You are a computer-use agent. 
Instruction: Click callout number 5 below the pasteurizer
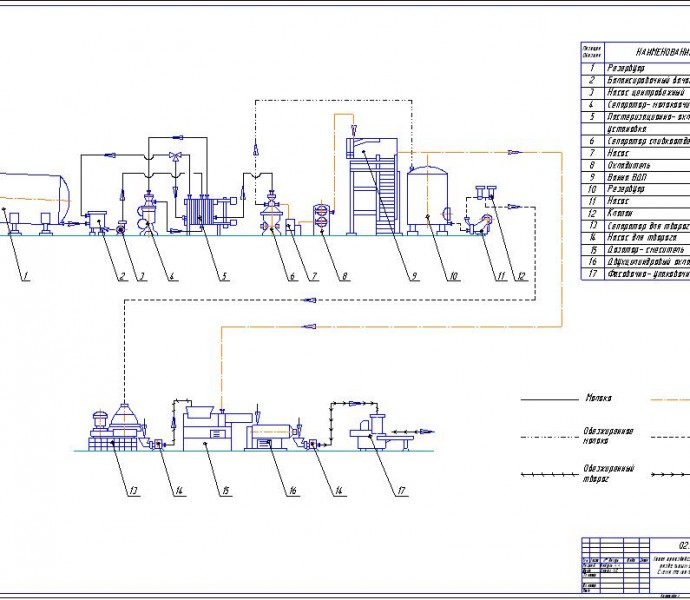point(224,276)
